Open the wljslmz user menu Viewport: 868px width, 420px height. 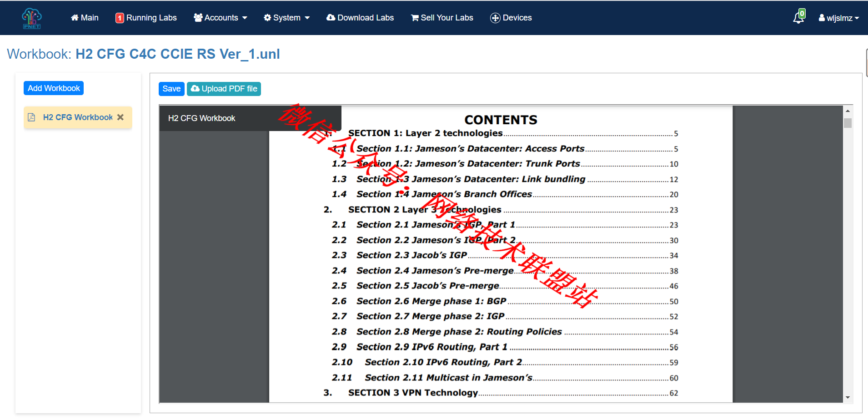tap(839, 18)
